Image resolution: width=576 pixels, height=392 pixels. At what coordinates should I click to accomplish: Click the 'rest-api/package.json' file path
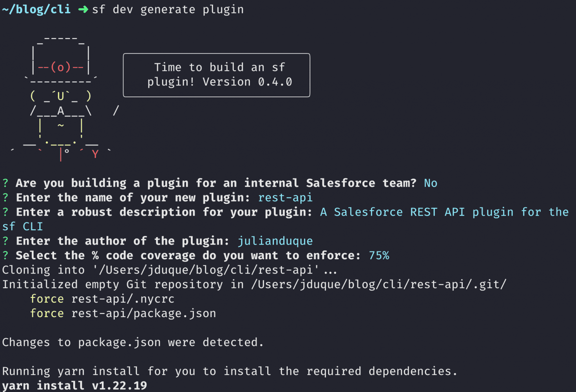pos(143,314)
